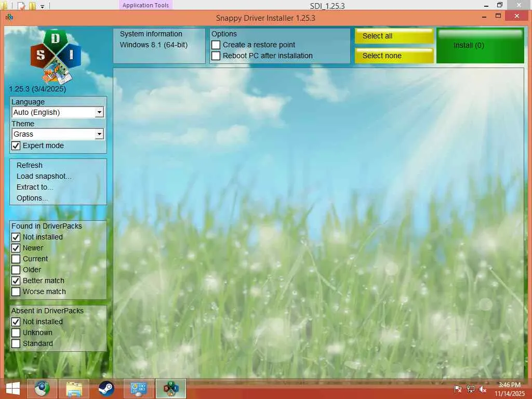
Task: Open Control Panel taskbar icon
Action: point(138,389)
